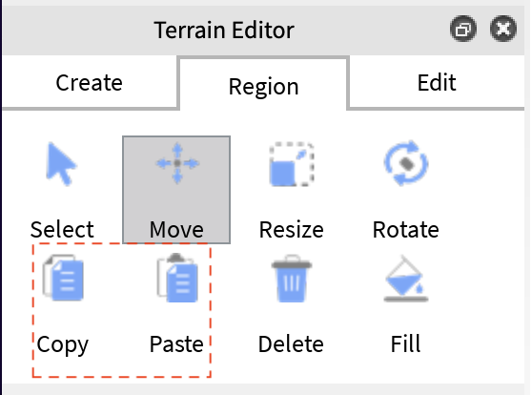Click the "Fill" text label

tap(406, 344)
